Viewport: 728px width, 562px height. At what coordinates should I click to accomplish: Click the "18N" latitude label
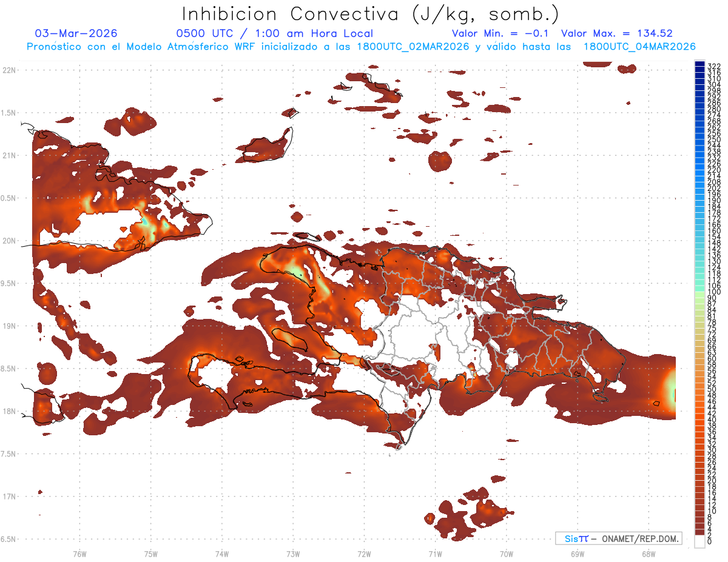pyautogui.click(x=10, y=411)
